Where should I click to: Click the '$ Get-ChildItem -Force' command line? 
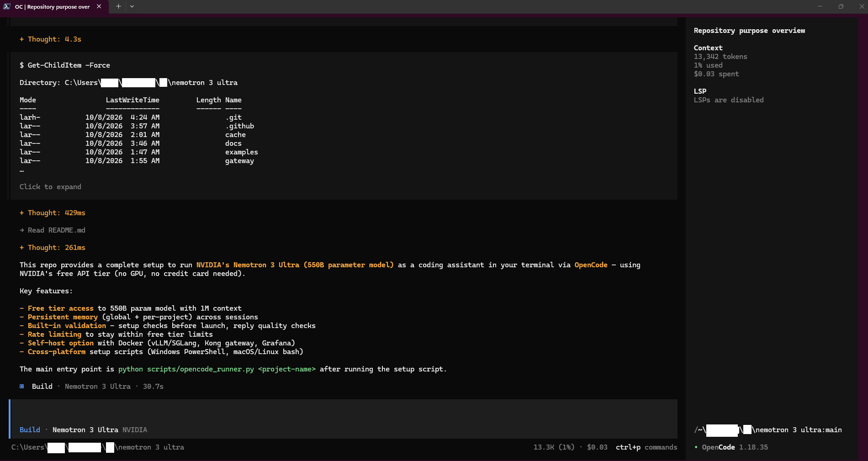coord(64,65)
